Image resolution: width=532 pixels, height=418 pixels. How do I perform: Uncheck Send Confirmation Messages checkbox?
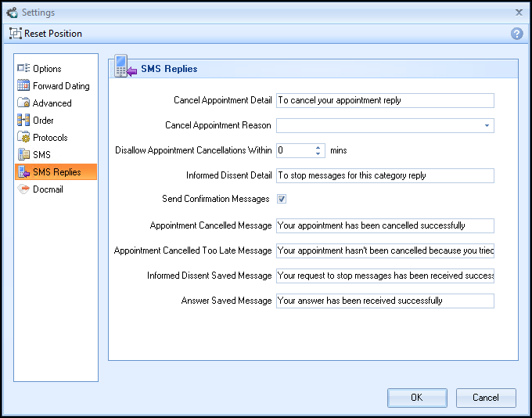[x=282, y=199]
